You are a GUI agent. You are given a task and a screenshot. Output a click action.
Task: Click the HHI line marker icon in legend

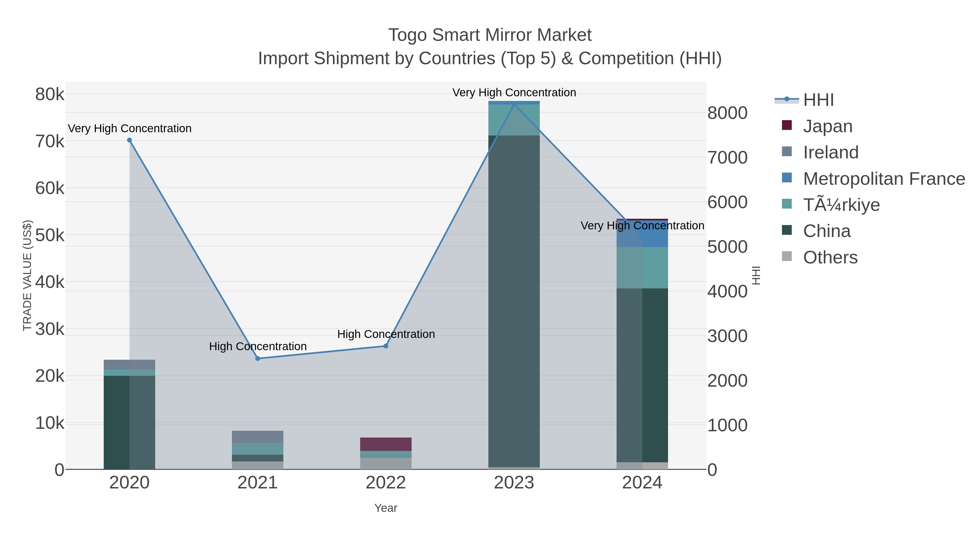point(787,99)
